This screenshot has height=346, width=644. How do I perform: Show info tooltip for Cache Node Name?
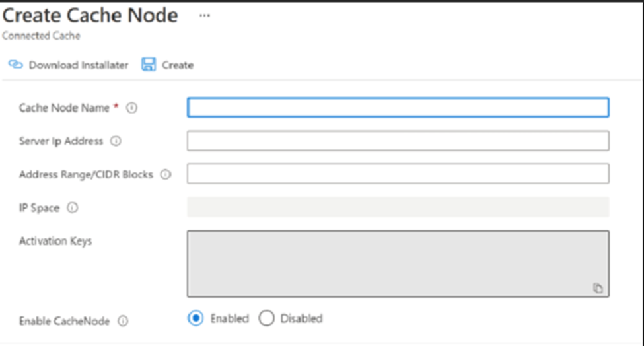[x=132, y=108]
